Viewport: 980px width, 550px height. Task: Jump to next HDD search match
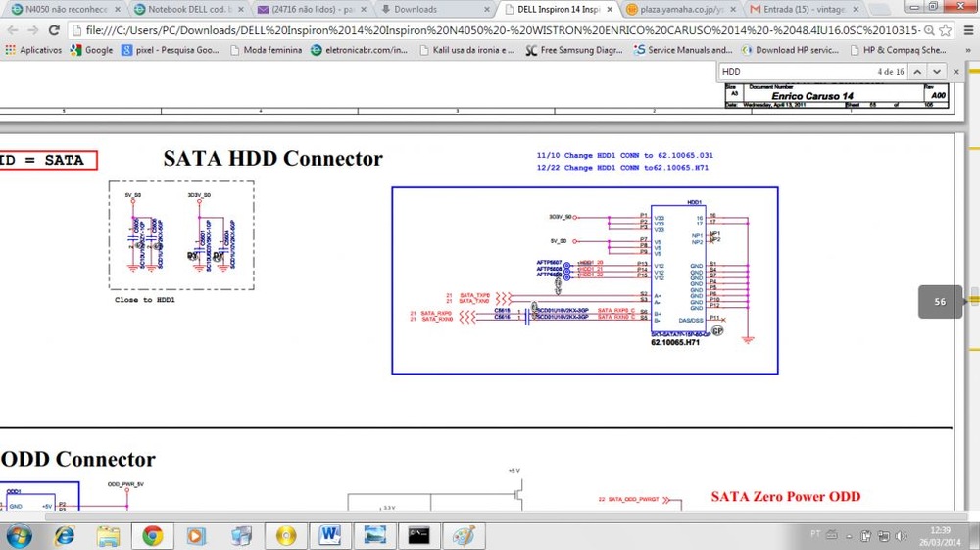click(x=936, y=72)
